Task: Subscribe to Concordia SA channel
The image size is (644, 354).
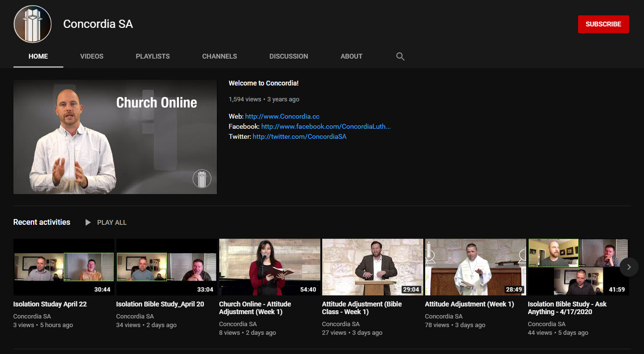Action: point(603,24)
